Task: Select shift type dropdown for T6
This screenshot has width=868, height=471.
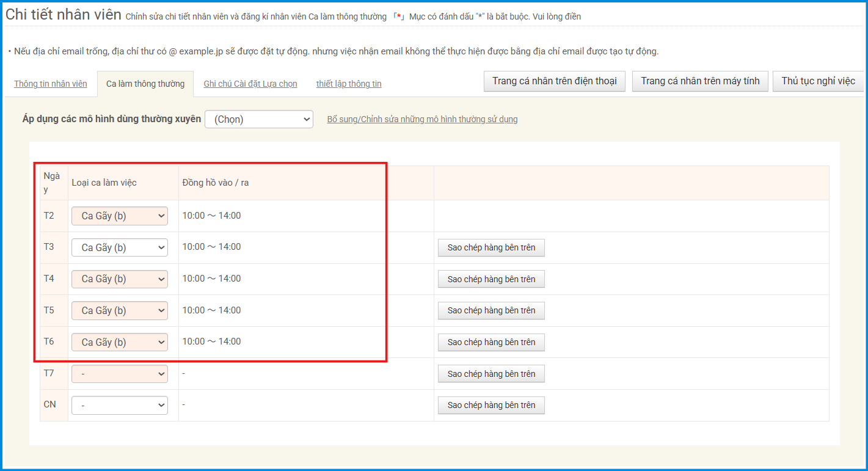Action: [x=120, y=342]
